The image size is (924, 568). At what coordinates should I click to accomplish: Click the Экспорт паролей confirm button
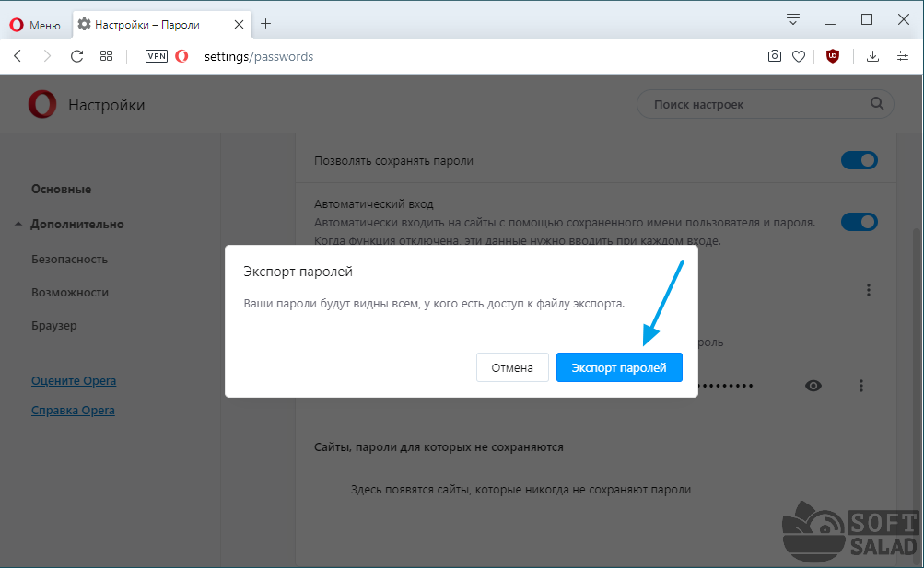tap(619, 367)
